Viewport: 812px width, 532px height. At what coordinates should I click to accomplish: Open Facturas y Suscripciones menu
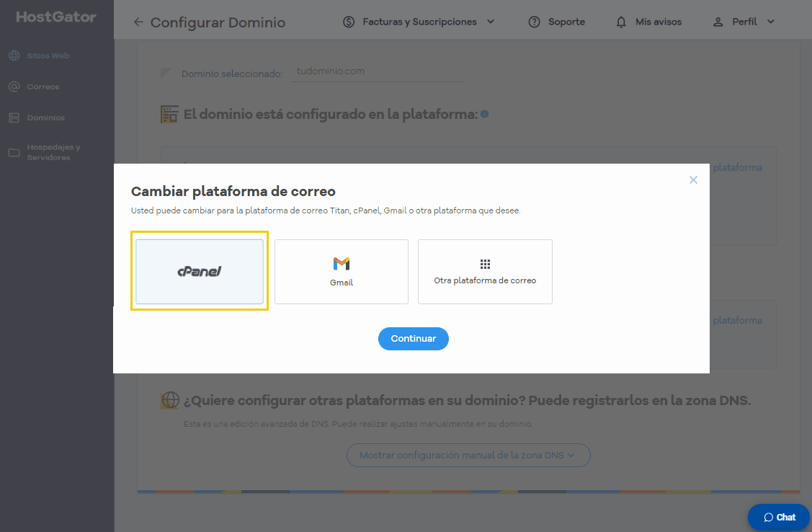click(419, 22)
